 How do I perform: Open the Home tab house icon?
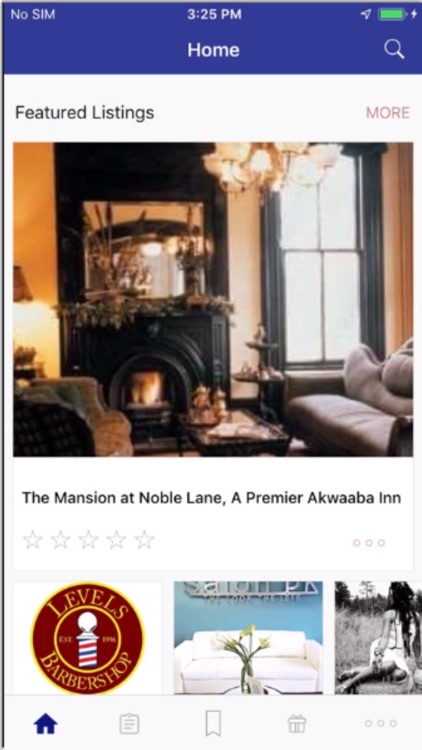point(45,724)
